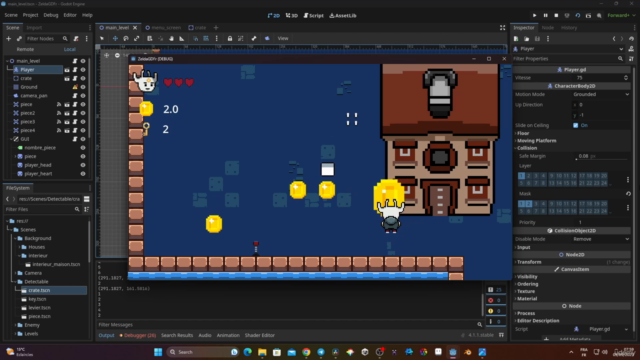Viewport: 640px width, 360px height.
Task: Click the Remote Debug icon in top bar
Action: [x=567, y=16]
